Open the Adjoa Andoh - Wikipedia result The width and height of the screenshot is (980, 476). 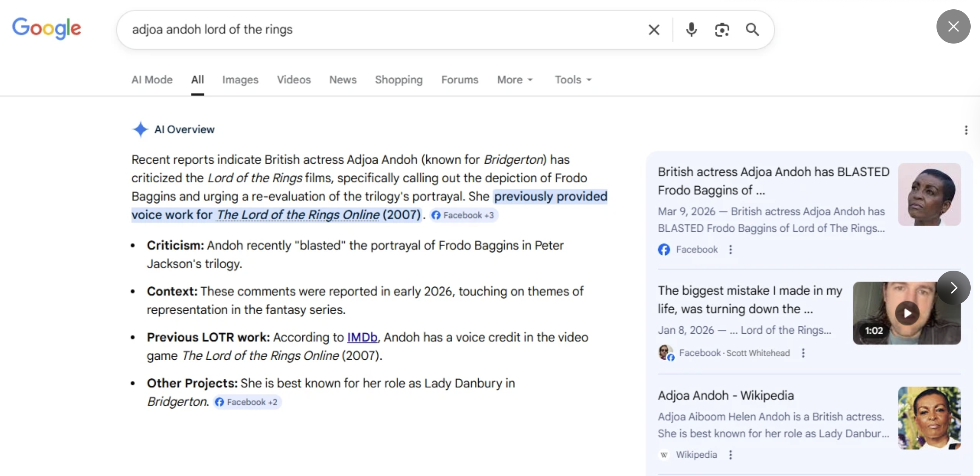pos(725,395)
